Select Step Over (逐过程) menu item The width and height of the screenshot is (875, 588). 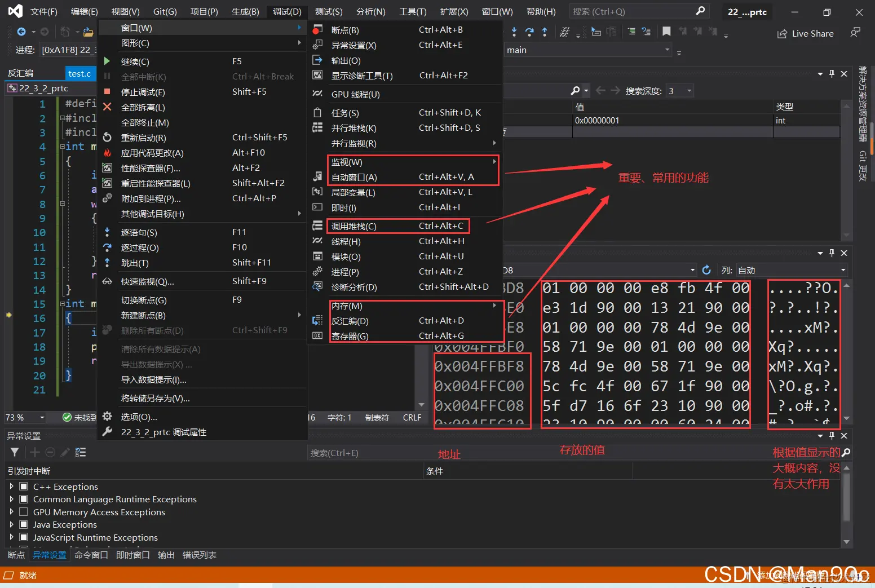[x=202, y=247]
